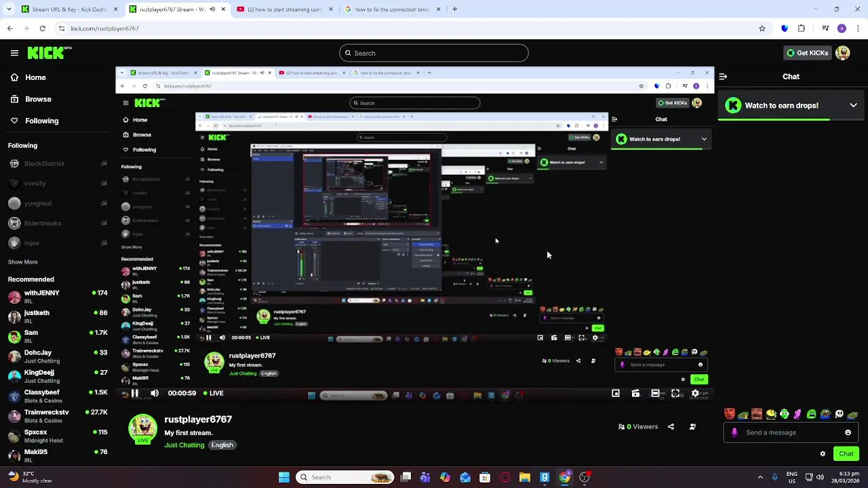Screen dimensions: 868x488
Task: Select the purple emote in quick emote row
Action: (798, 414)
